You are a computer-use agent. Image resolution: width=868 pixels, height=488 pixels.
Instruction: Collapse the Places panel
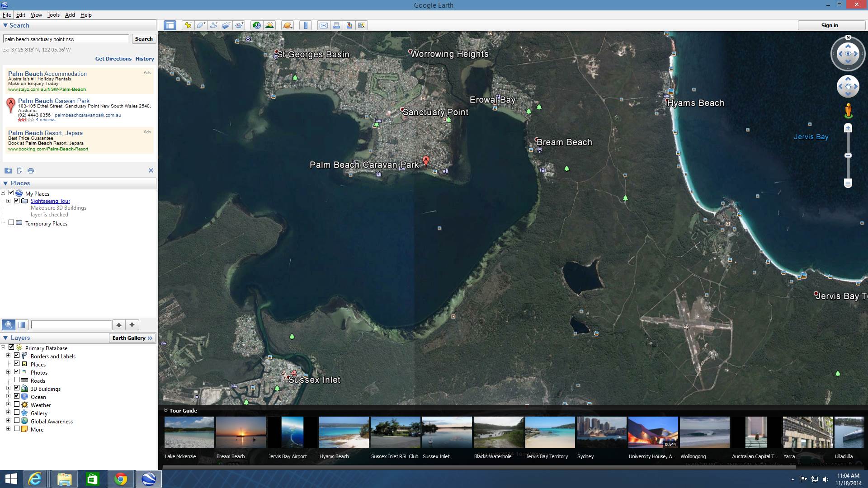(5, 183)
